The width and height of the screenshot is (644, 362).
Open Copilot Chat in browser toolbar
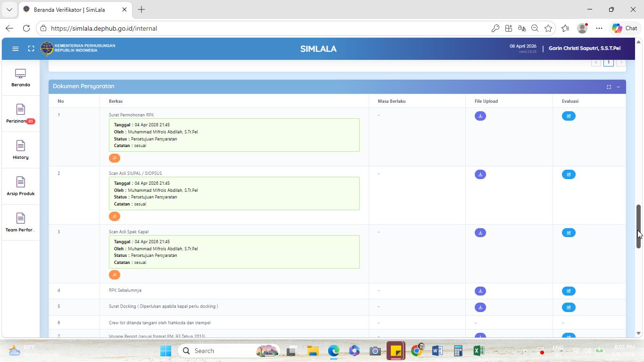(x=625, y=28)
